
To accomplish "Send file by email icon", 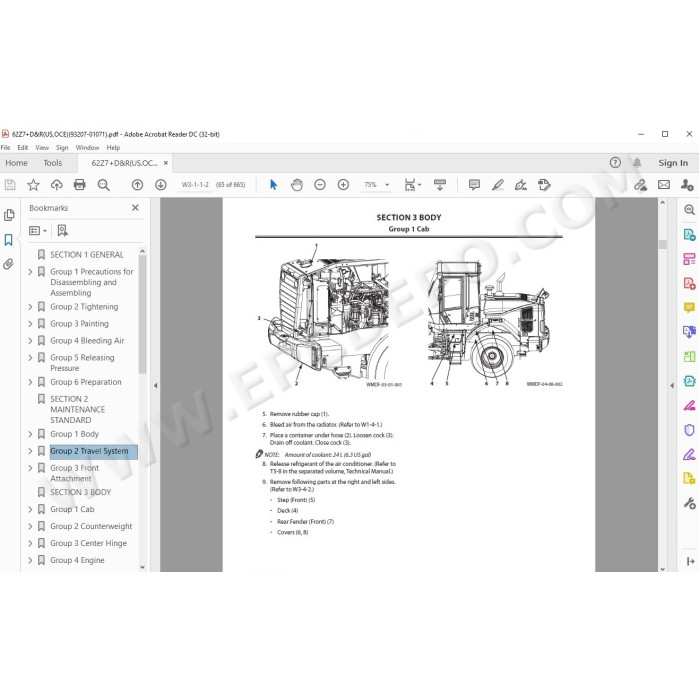I will (664, 185).
